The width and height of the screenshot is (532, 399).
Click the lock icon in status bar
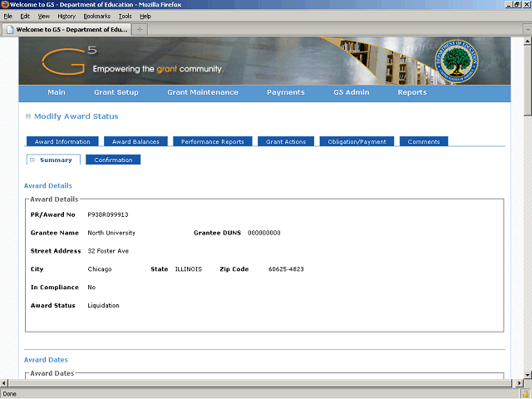point(525,393)
